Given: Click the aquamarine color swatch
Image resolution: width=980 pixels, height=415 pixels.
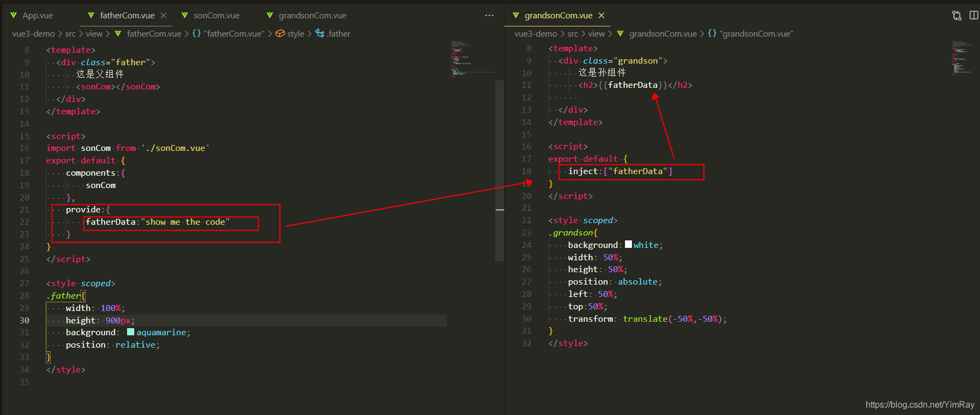Looking at the screenshot, I should point(130,332).
